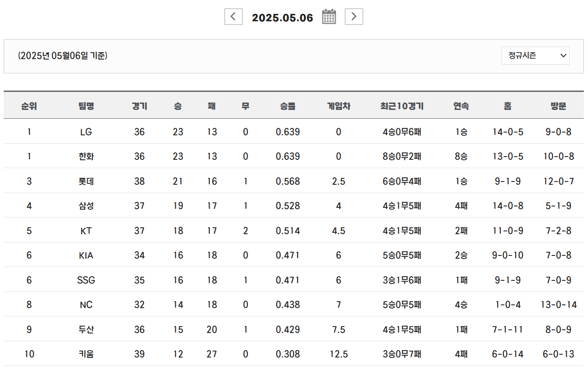This screenshot has width=588, height=370.
Task: Go to the previous date with the left arrow
Action: [234, 17]
